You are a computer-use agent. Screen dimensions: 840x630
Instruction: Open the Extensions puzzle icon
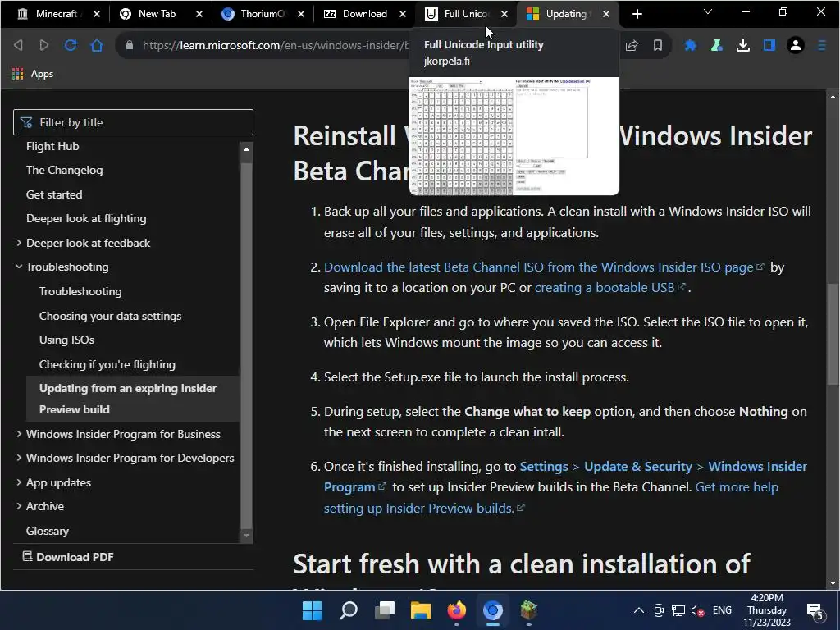[691, 46]
